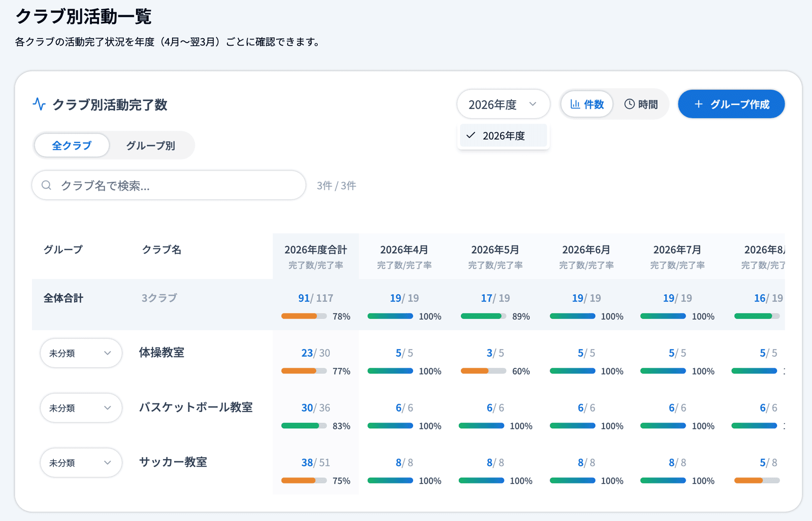Open the 未分類 group dropdown for バスケットボール教室
This screenshot has width=812, height=521.
81,408
